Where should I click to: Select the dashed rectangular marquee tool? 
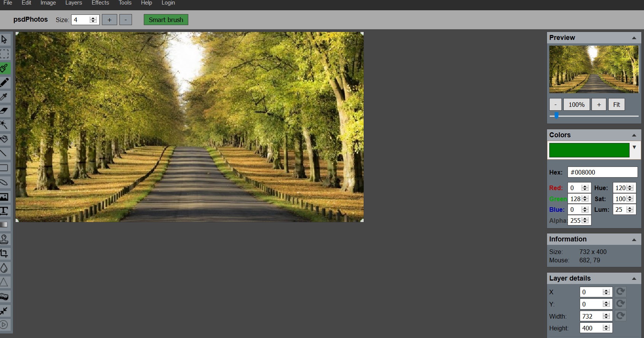(5, 54)
